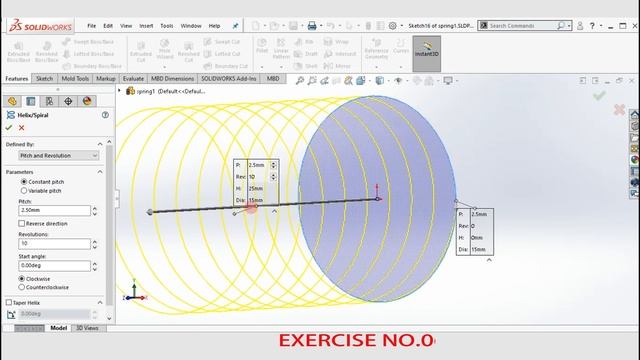Click the SolidWorks help question mark
The height and width of the screenshot is (360, 640).
592,26
